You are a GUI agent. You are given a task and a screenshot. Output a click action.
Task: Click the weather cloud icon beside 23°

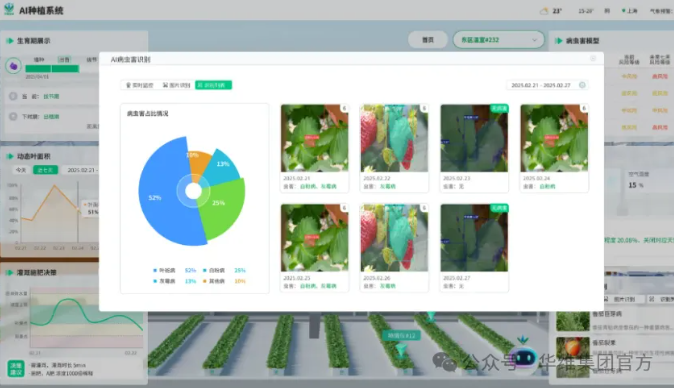(544, 11)
